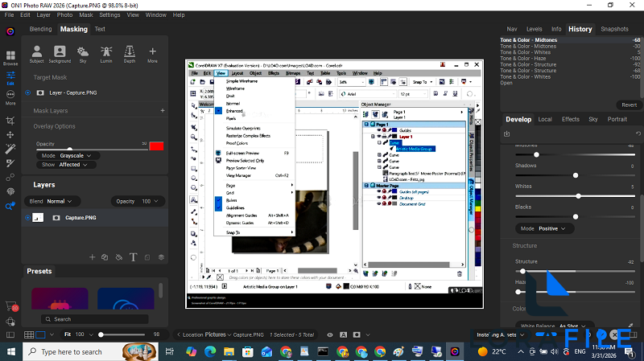This screenshot has height=361, width=644.
Task: Open layer Opacity 100 dropdown
Action: [138, 202]
